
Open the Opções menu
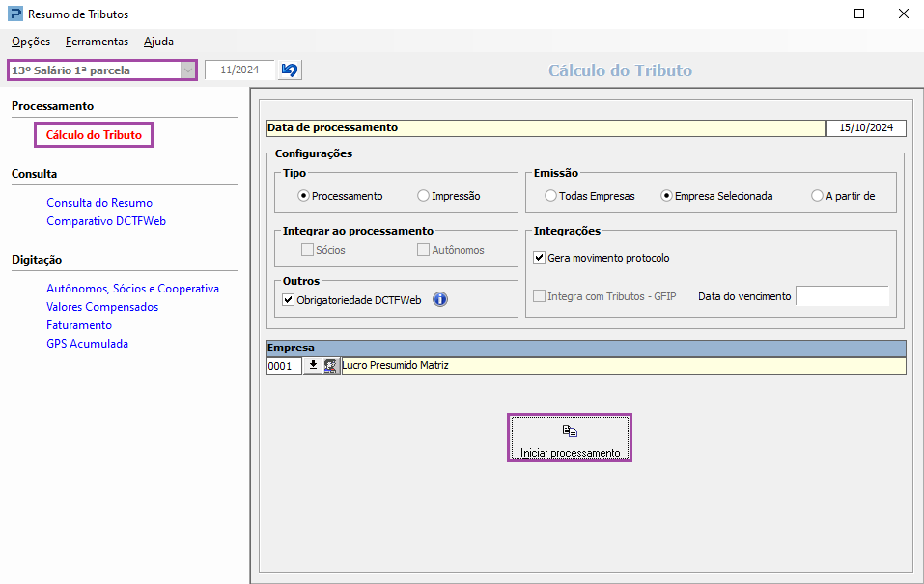point(31,42)
